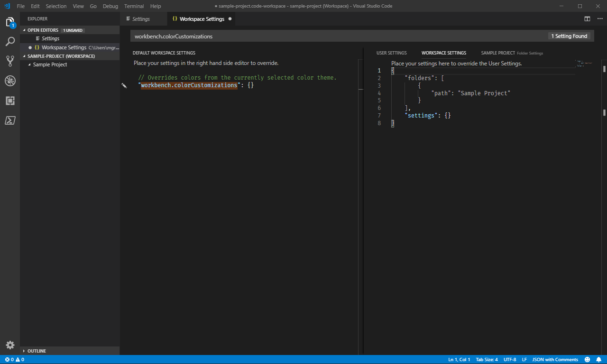607x364 pixels.
Task: Click the workbench.colorCustomizations setting key
Action: click(x=189, y=85)
